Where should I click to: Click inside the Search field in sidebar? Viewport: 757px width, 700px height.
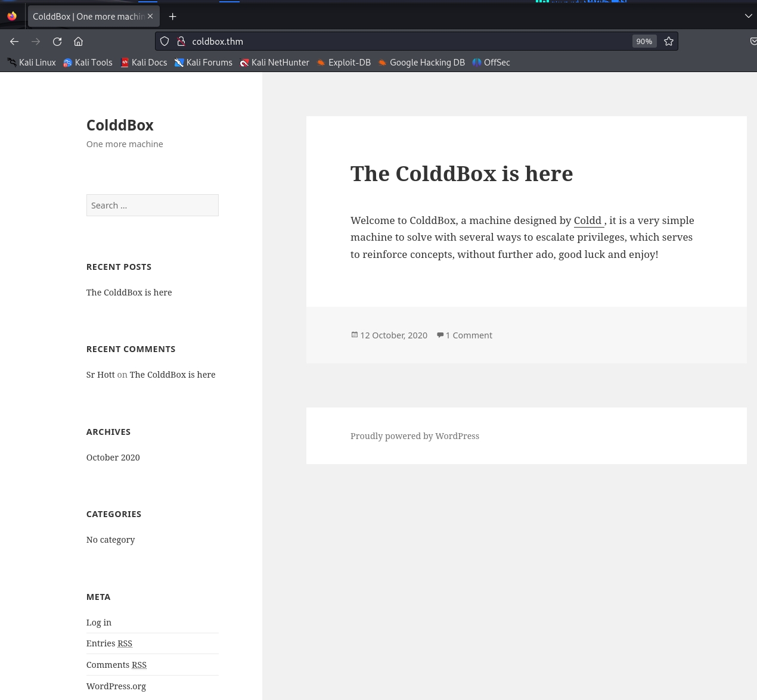coord(152,206)
